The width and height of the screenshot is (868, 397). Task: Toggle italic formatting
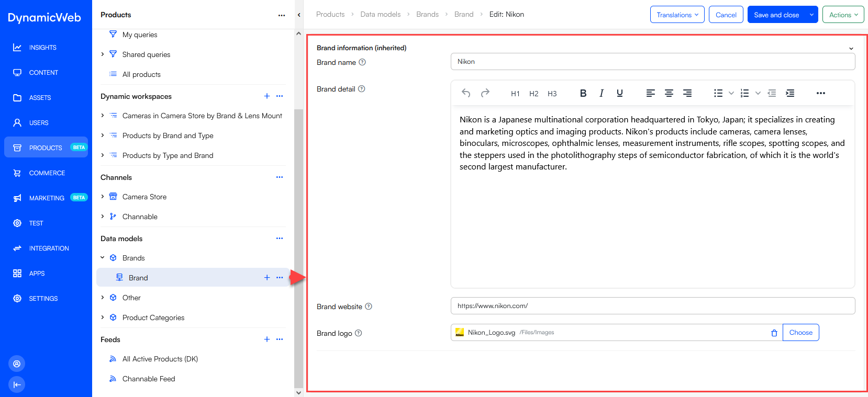coord(602,93)
